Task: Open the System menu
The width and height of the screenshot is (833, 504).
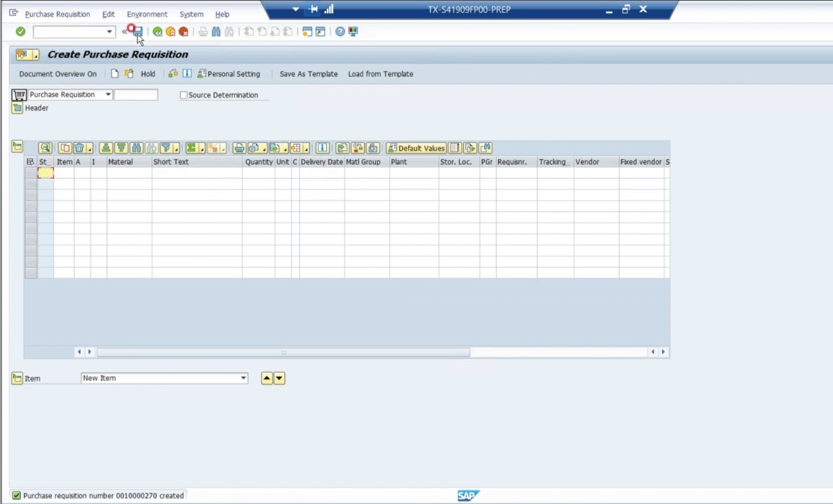Action: (x=191, y=15)
